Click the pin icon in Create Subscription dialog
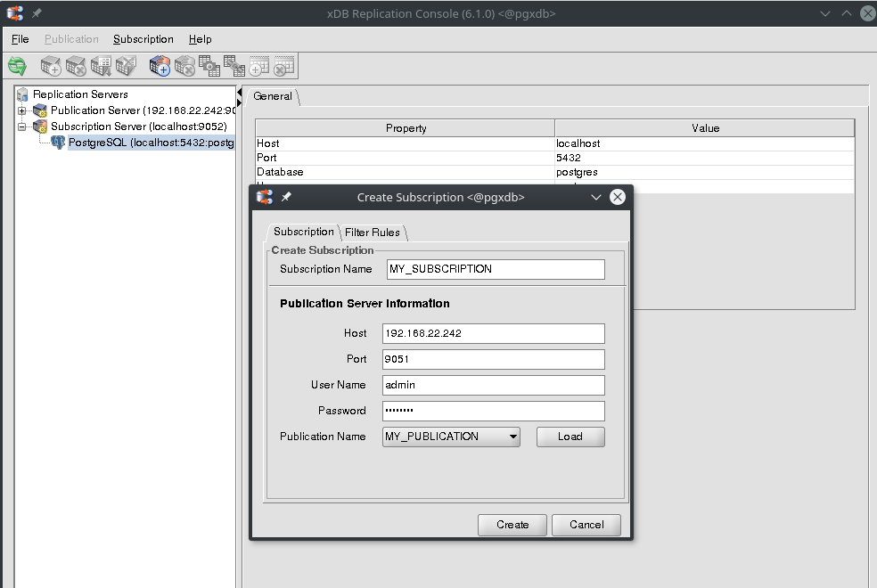The width and height of the screenshot is (877, 588). click(286, 197)
